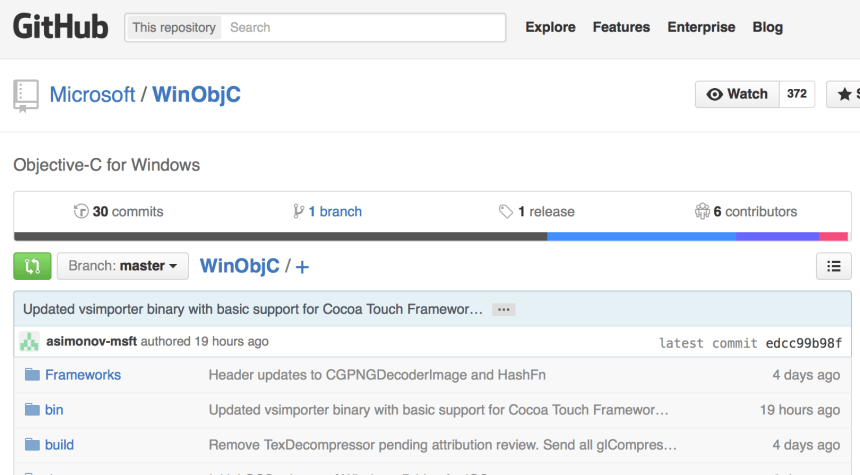Image resolution: width=860 pixels, height=475 pixels.
Task: Click the Frameworks folder icon
Action: tap(32, 375)
